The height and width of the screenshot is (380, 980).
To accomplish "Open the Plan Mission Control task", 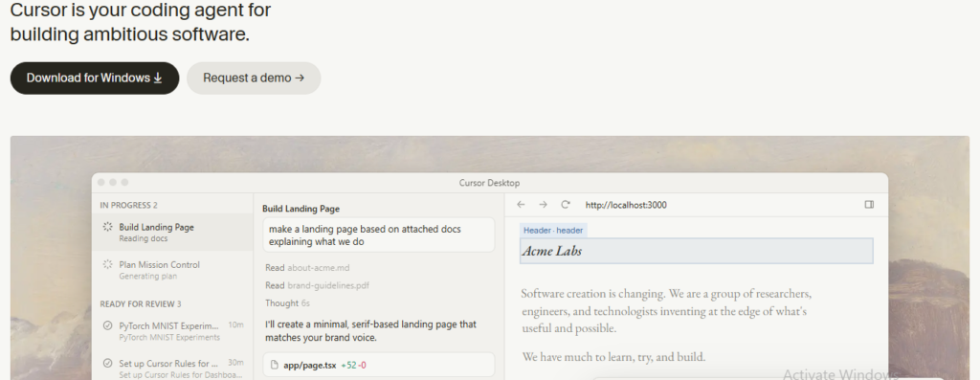I will [172, 269].
